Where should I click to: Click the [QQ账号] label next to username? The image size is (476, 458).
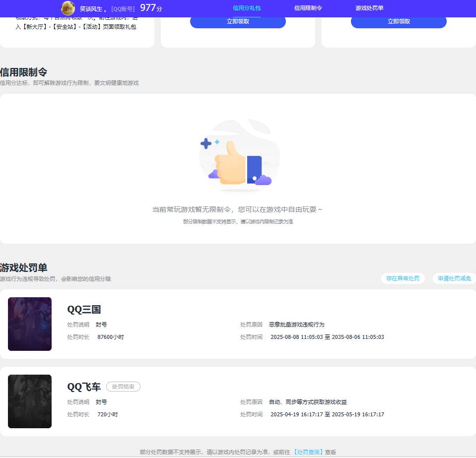click(x=122, y=8)
